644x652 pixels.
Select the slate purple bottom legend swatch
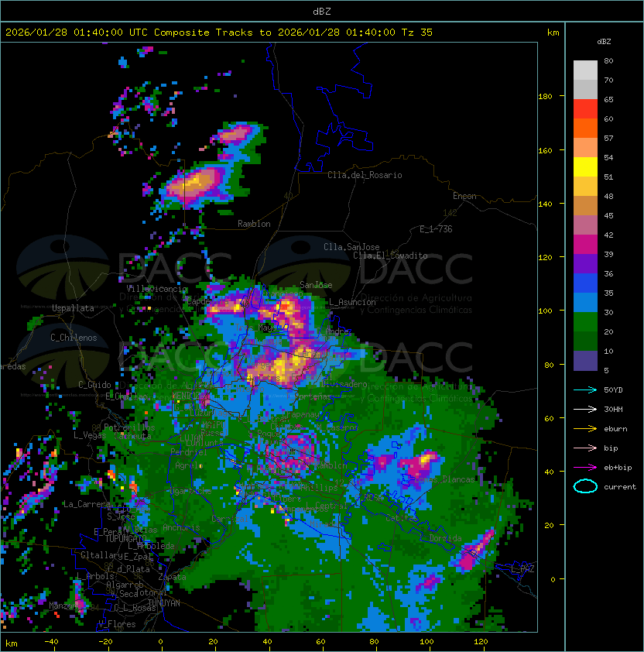point(585,361)
